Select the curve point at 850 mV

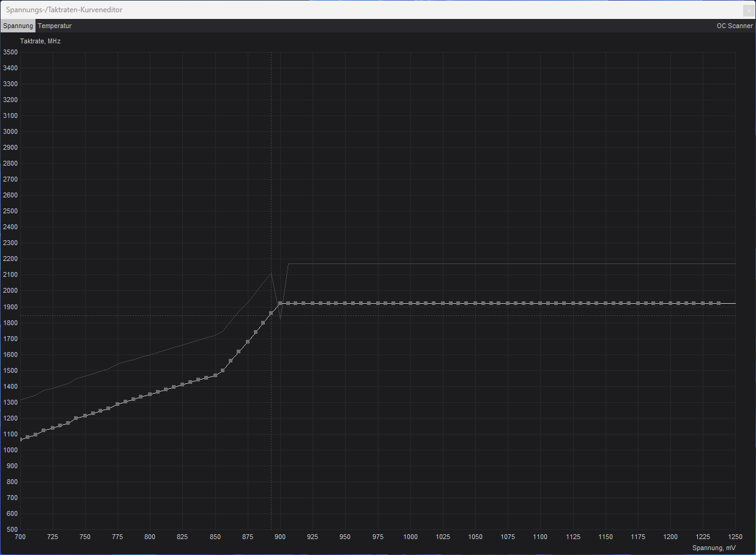pos(215,375)
